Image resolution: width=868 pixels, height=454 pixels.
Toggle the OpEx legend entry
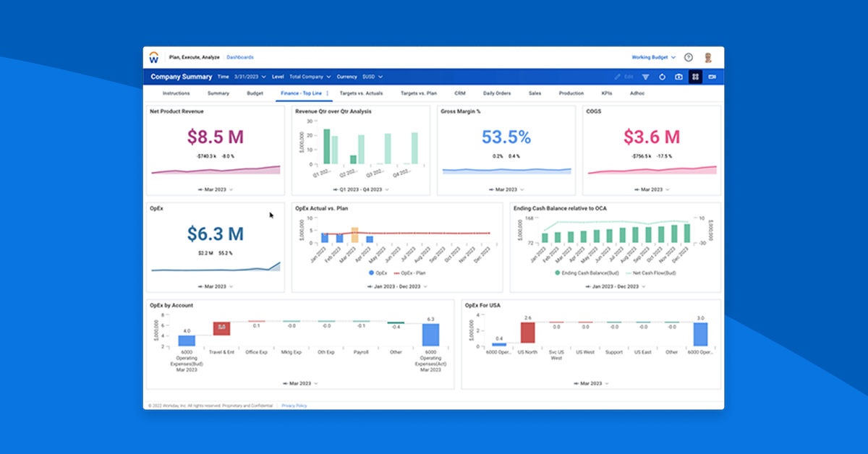pos(379,273)
